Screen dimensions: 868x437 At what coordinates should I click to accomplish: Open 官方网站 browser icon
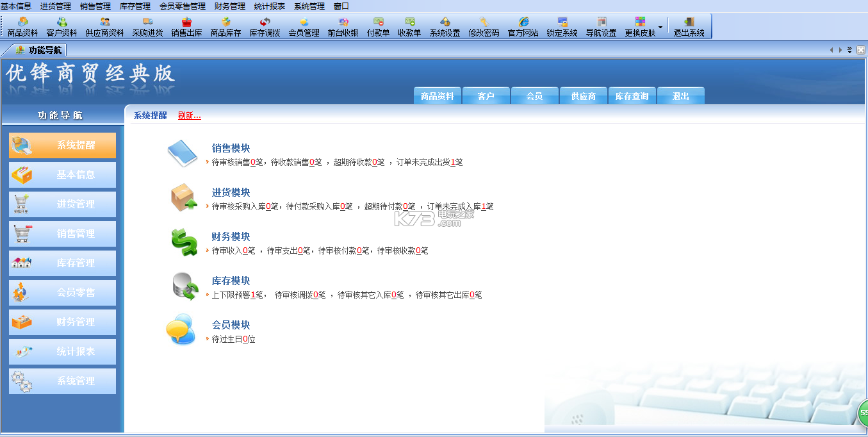[x=523, y=26]
